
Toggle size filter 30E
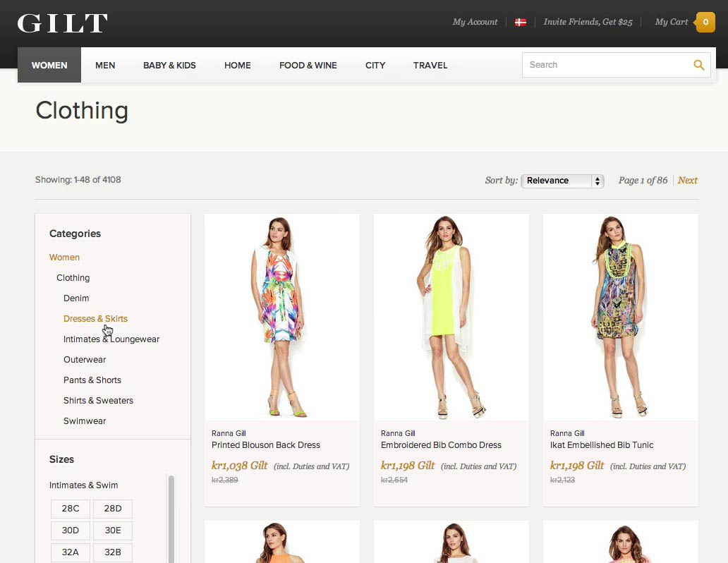[x=113, y=531]
